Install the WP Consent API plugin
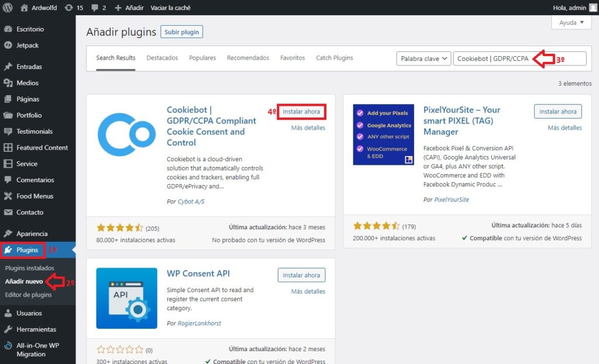The width and height of the screenshot is (599, 364). (x=301, y=275)
